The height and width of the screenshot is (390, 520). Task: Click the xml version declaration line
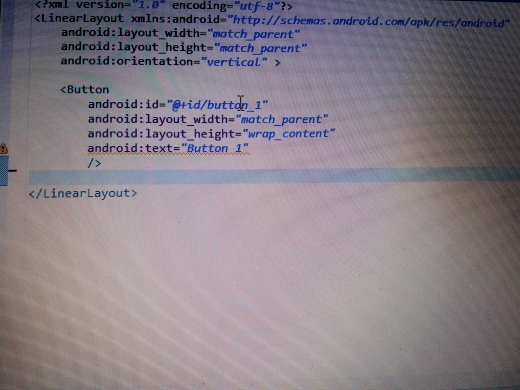(163, 5)
